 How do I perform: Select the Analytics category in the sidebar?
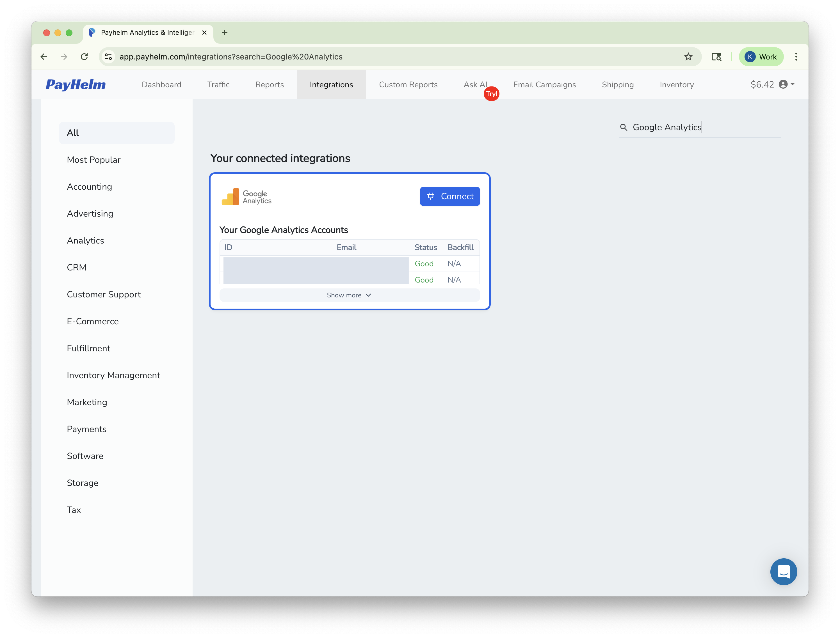(x=85, y=240)
